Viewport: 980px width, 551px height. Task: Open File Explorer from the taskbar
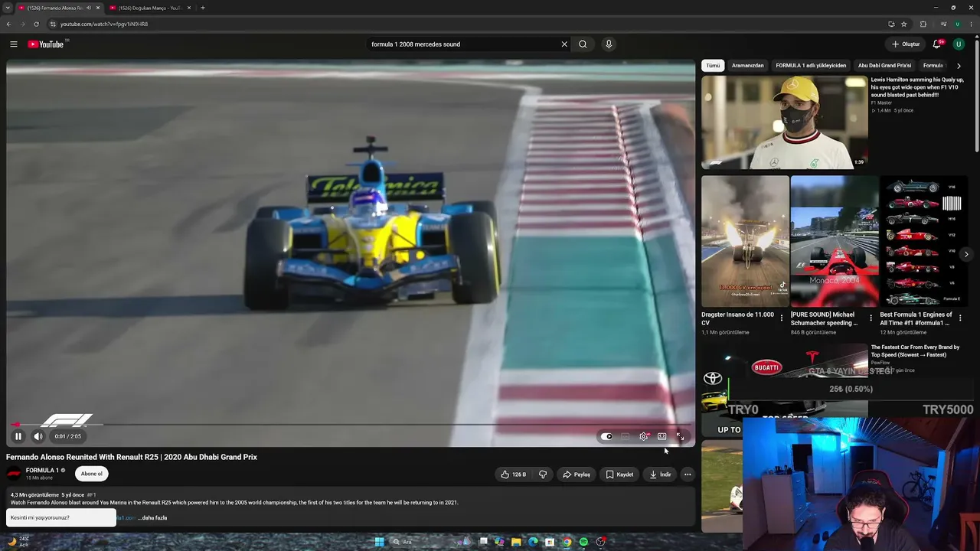pos(516,542)
